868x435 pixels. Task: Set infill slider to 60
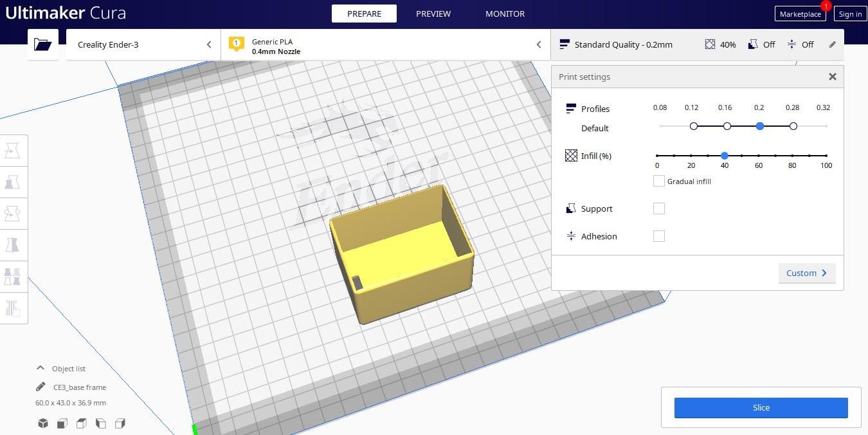[759, 156]
